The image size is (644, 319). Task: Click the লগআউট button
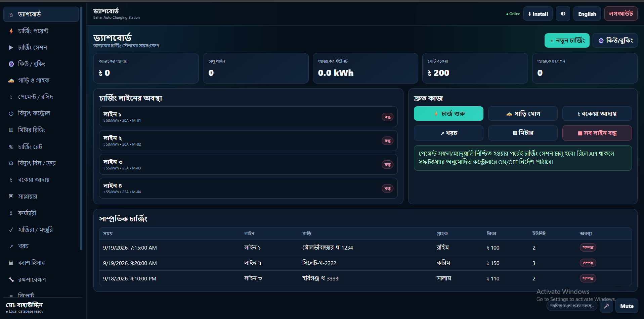tap(621, 14)
